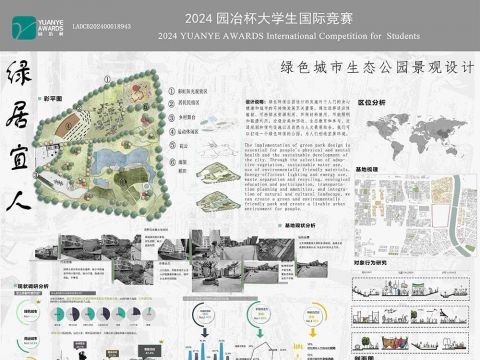Select legend marker ⑤ in the legend list
This screenshot has width=480, height=360.
(172, 145)
